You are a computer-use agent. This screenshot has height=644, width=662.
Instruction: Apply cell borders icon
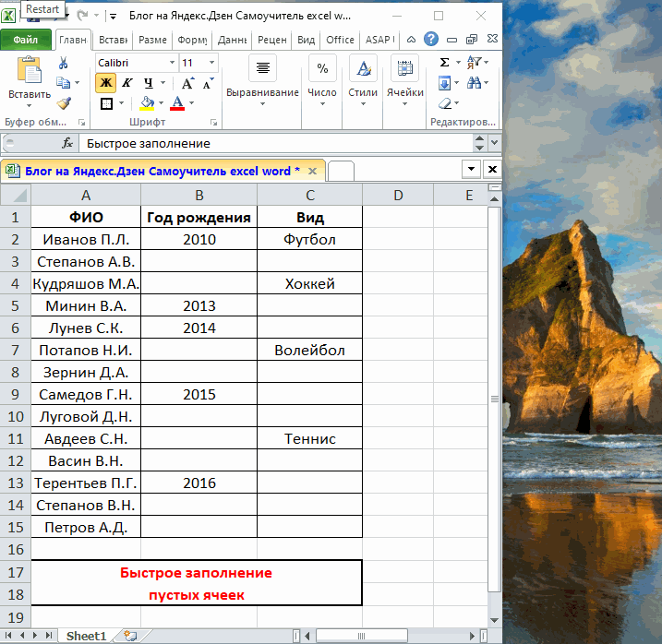(x=106, y=103)
